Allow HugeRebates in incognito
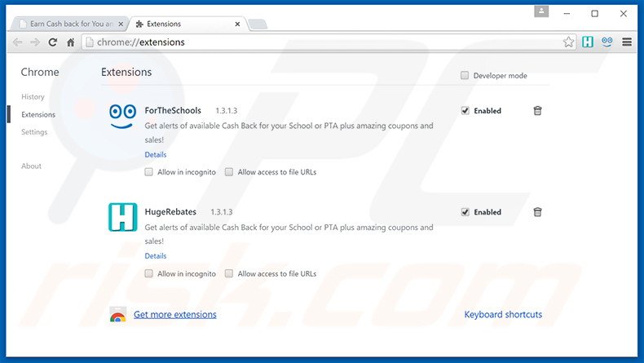 tap(148, 273)
